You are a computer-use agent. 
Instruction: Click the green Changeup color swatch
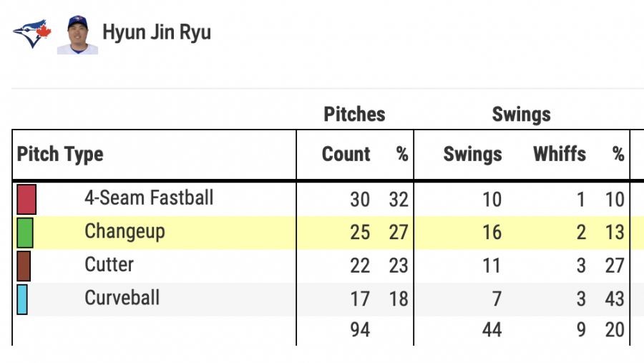[25, 233]
